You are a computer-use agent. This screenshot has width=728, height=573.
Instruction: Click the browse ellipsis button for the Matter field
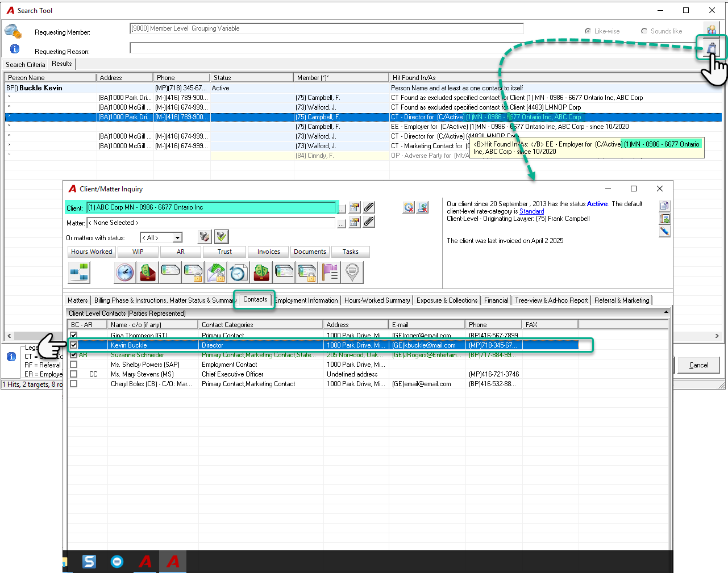[x=341, y=223]
